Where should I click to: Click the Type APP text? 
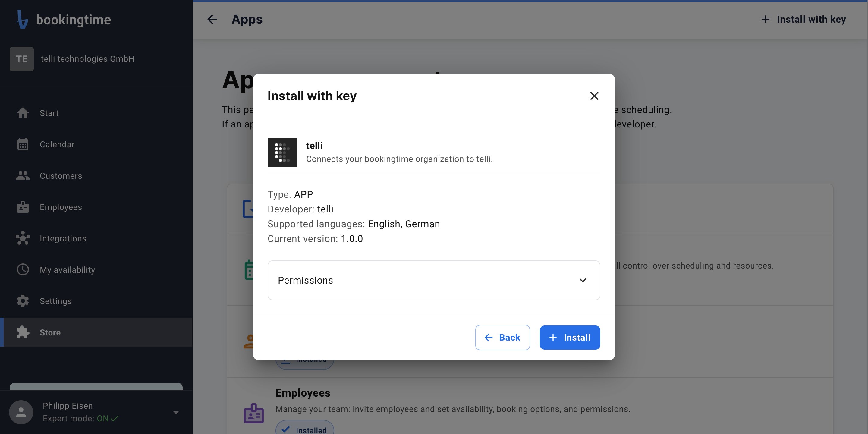(x=290, y=194)
